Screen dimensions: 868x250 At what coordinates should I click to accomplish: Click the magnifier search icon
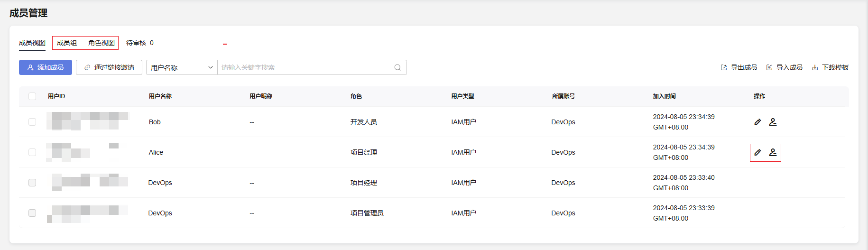tap(397, 67)
